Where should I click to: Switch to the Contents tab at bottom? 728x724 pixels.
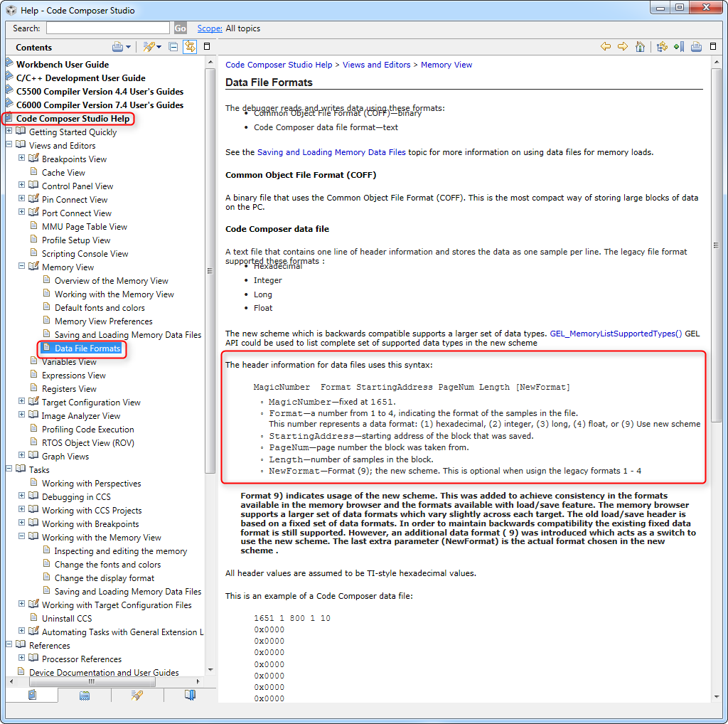pos(32,695)
